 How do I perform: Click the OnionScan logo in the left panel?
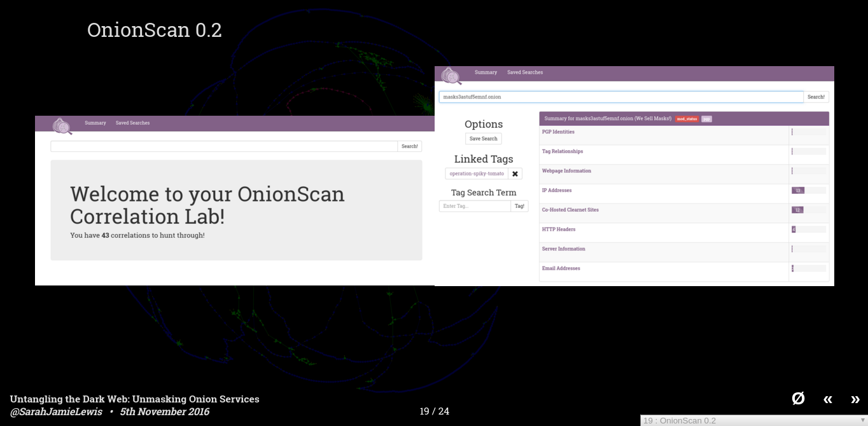point(62,126)
